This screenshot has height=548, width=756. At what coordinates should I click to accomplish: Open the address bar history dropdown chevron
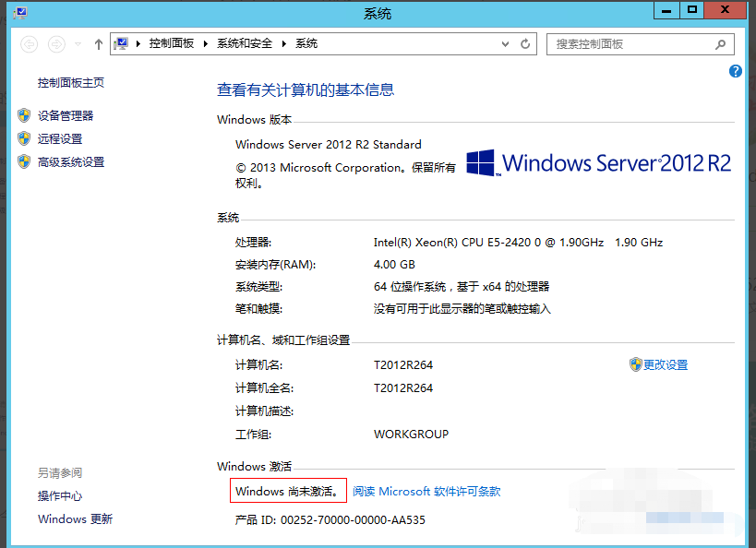pyautogui.click(x=504, y=43)
